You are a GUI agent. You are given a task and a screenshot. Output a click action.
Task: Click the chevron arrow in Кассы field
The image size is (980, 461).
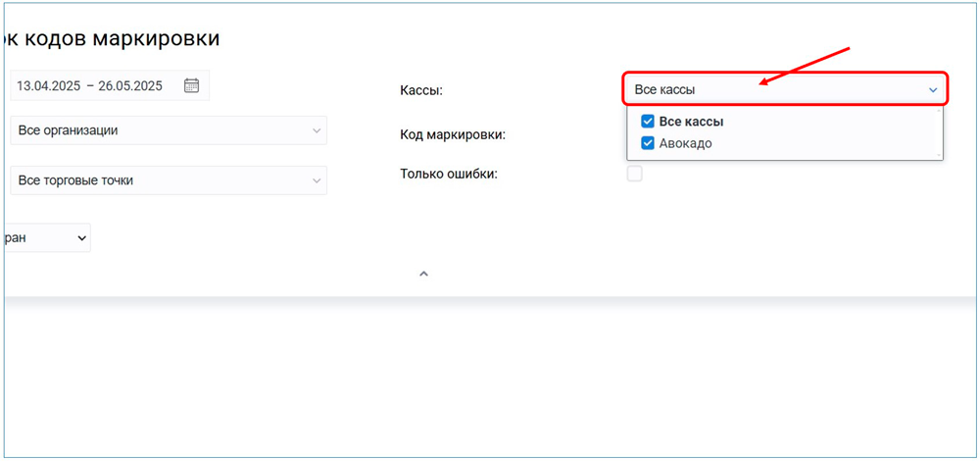pyautogui.click(x=933, y=89)
